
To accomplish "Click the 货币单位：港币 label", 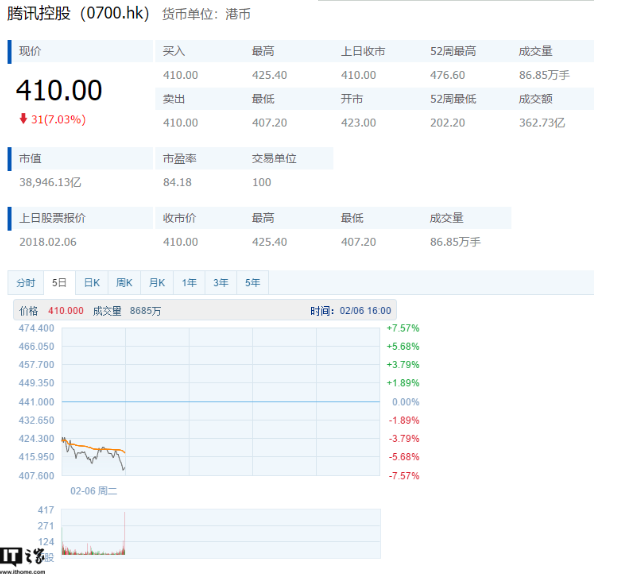I will coord(206,15).
